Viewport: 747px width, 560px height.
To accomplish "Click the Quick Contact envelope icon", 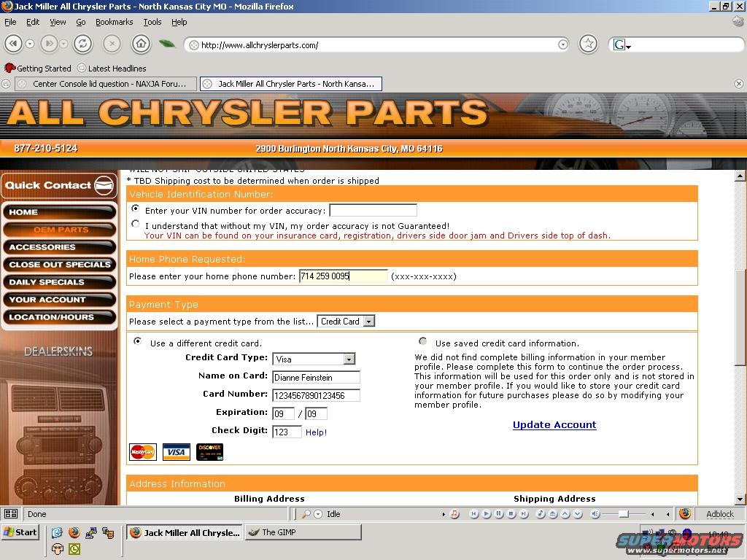I will pyautogui.click(x=104, y=185).
